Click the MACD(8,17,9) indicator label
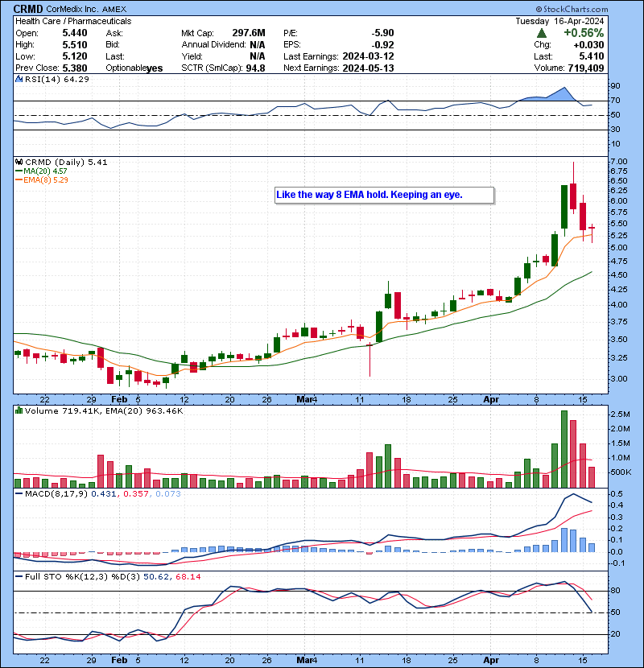644x668 pixels. [x=56, y=494]
